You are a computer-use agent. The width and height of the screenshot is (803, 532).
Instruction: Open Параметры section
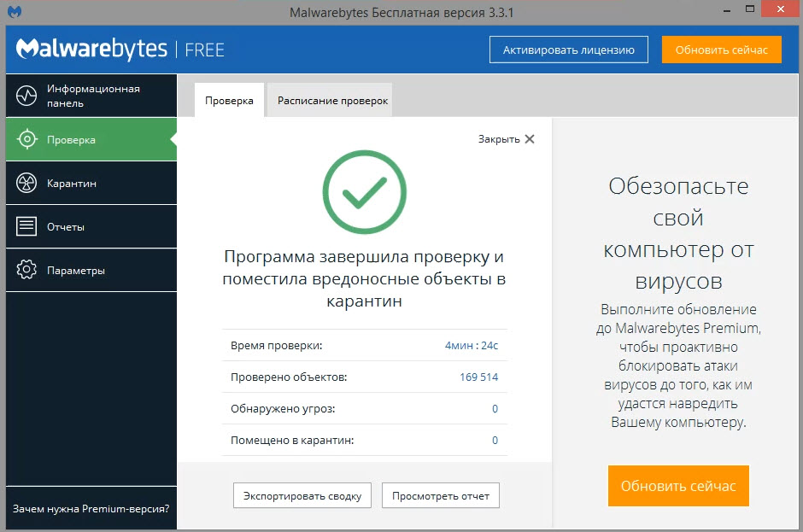click(x=91, y=270)
